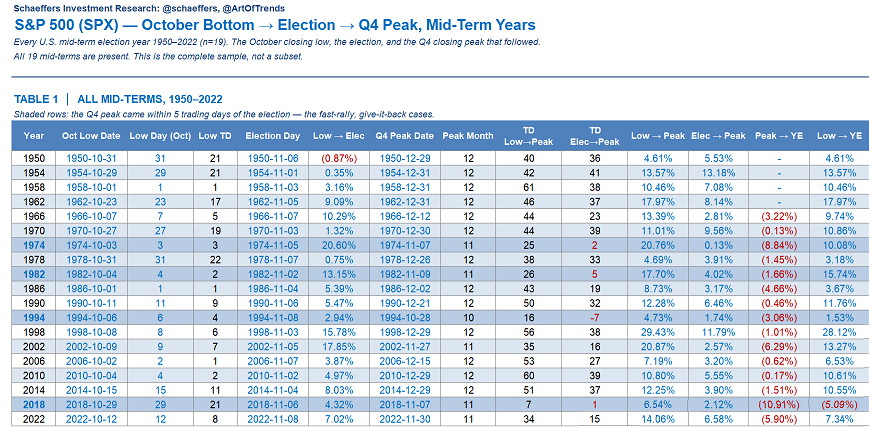Select the shaded 1982 year cell
This screenshot has width=869, height=427.
[x=34, y=276]
